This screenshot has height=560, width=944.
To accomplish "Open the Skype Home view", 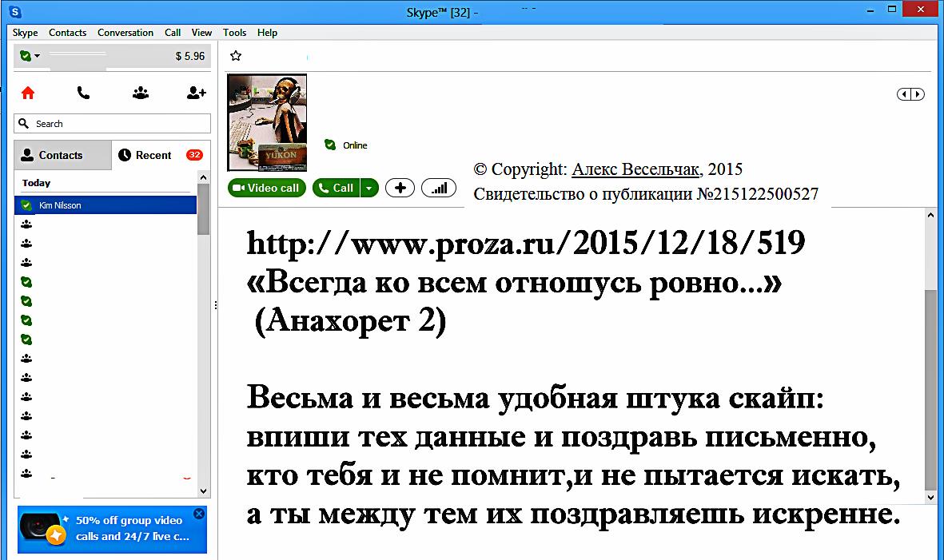I will click(28, 93).
